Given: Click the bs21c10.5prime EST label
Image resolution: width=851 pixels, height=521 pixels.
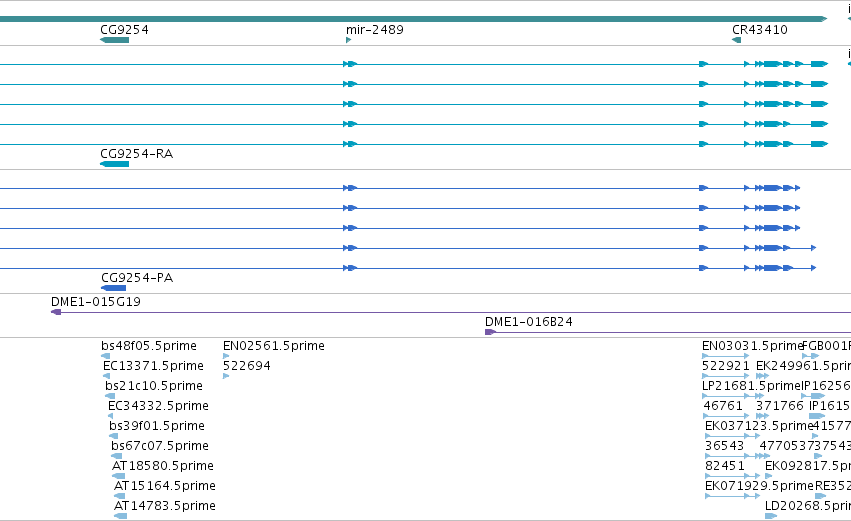Looking at the screenshot, I should click(x=154, y=386).
